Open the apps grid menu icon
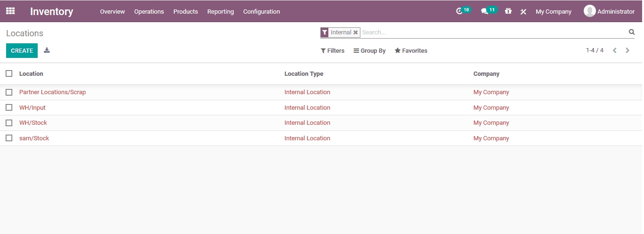Viewport: 644px width, 234px height. tap(10, 11)
